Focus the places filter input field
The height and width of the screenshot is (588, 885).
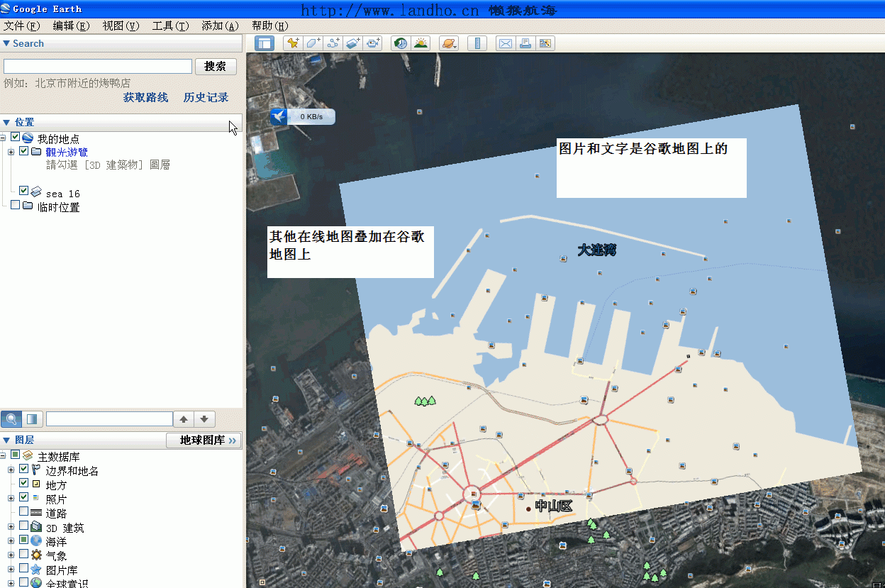[109, 419]
